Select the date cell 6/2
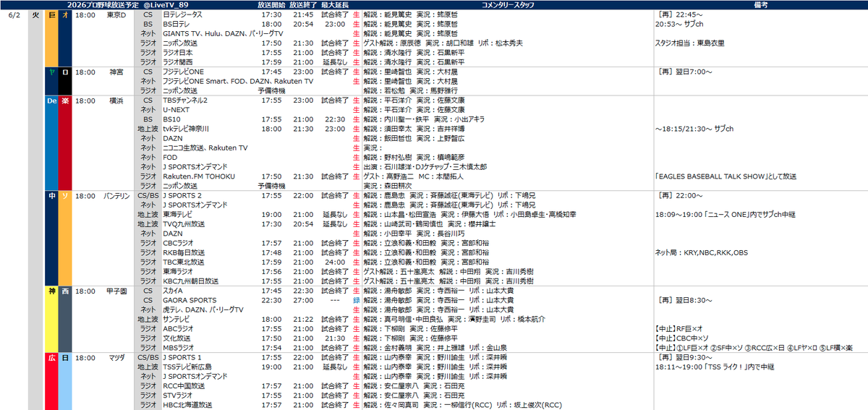The image size is (868, 410). pyautogui.click(x=14, y=14)
